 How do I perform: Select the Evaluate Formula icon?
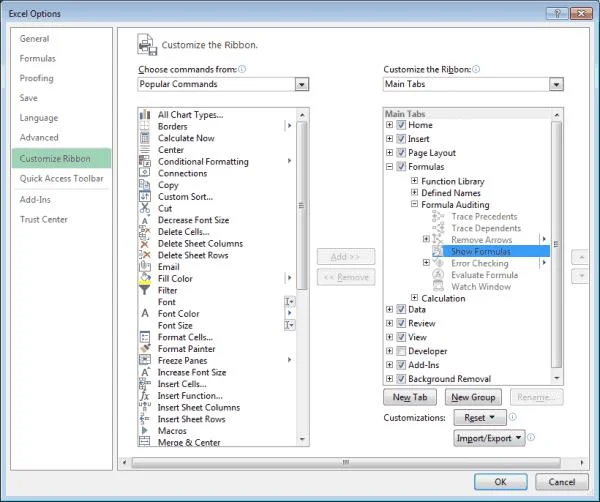[x=438, y=275]
